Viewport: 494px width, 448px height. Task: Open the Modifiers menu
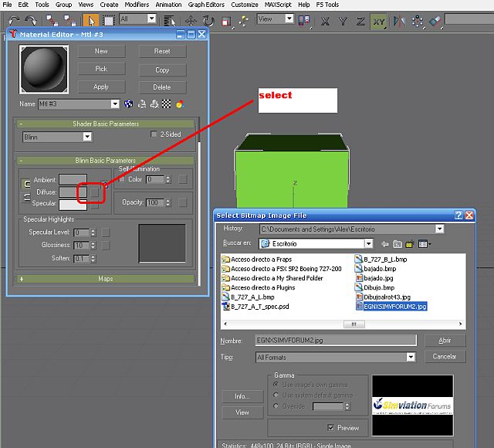(137, 5)
